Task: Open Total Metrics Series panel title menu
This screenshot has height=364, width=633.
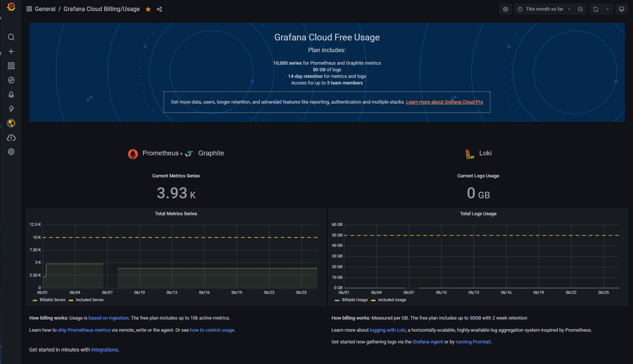Action: point(176,214)
